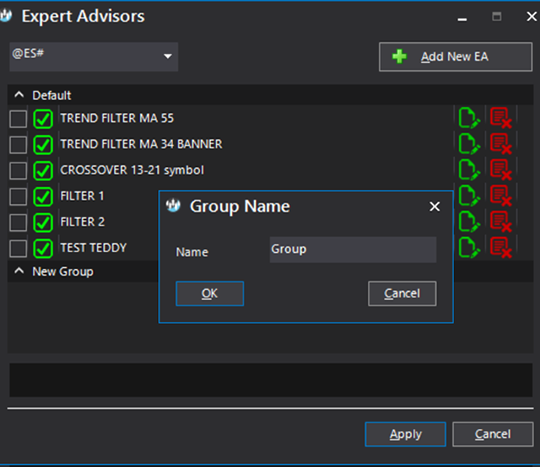
Task: Edit TREND FILTER MA 34 BANNER advisor
Action: (469, 144)
